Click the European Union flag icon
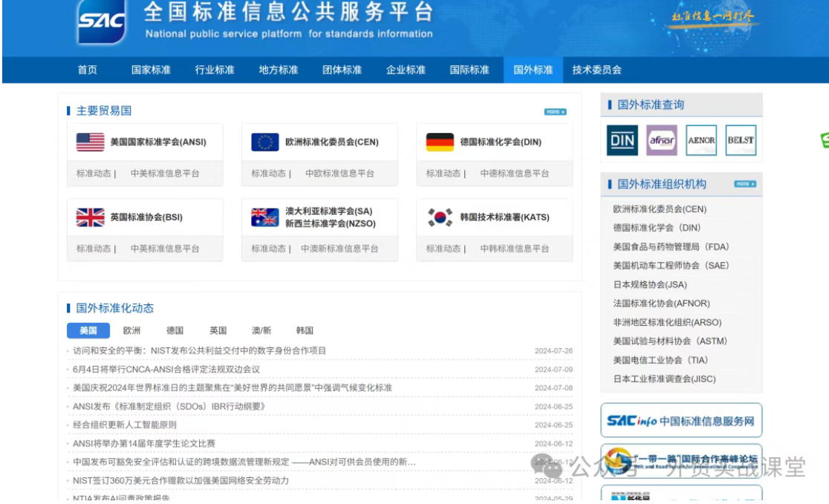 (264, 142)
